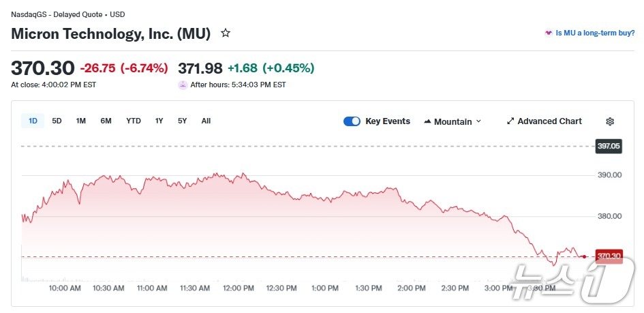Open chart settings gear icon
The width and height of the screenshot is (644, 313).
pyautogui.click(x=610, y=121)
